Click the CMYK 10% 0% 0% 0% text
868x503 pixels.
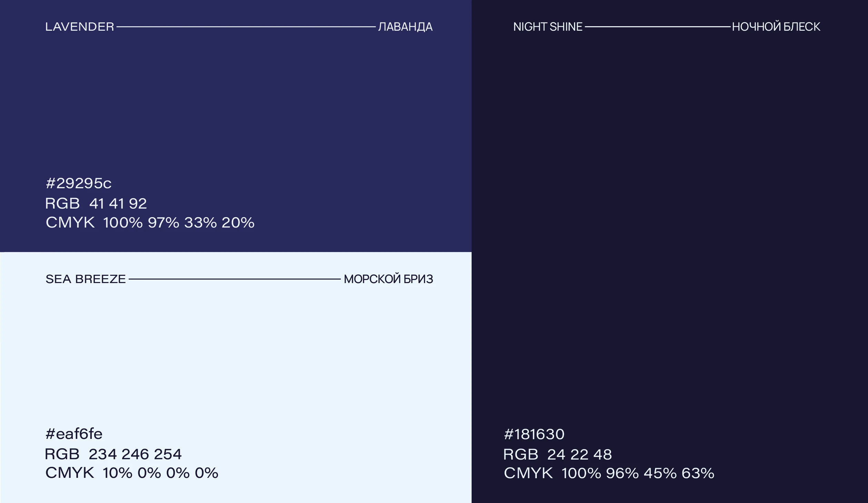click(132, 473)
